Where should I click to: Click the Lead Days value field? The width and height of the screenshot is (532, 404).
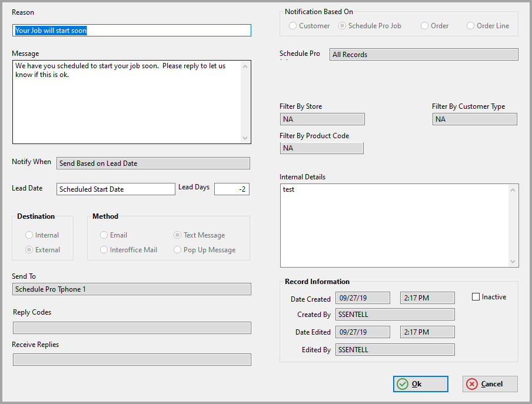click(x=232, y=189)
